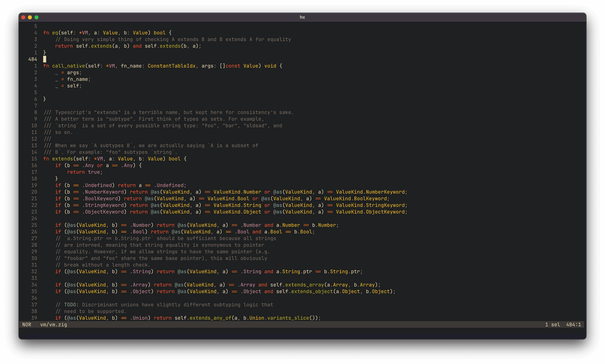
Task: Click the red close window button
Action: [x=23, y=17]
